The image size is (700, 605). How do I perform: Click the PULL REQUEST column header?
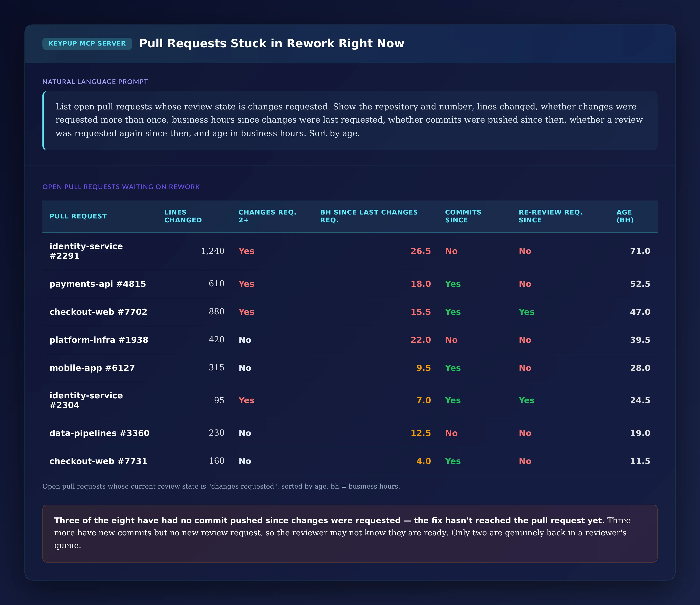coord(78,216)
